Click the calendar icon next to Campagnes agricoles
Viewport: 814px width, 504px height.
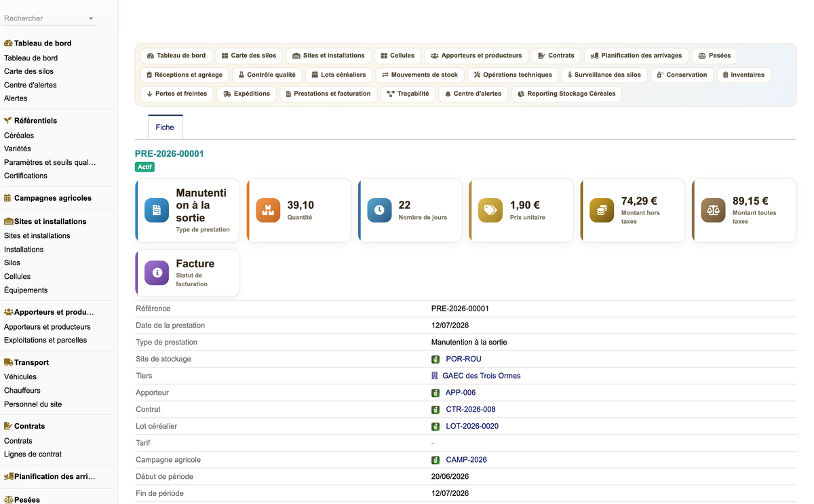(x=7, y=198)
